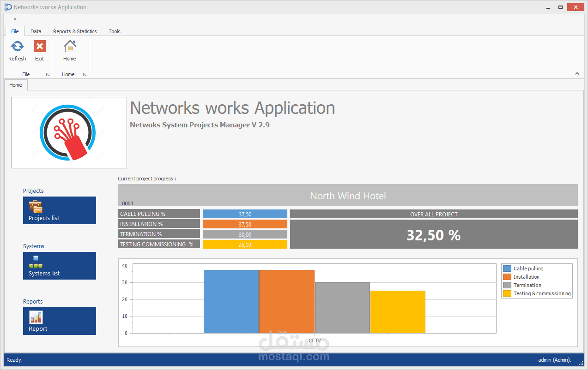Click the yellow Testing & commissioning legend swatch
This screenshot has height=370, width=588.
point(507,293)
